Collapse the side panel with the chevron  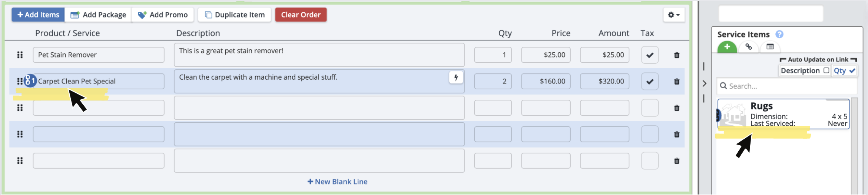pos(704,83)
